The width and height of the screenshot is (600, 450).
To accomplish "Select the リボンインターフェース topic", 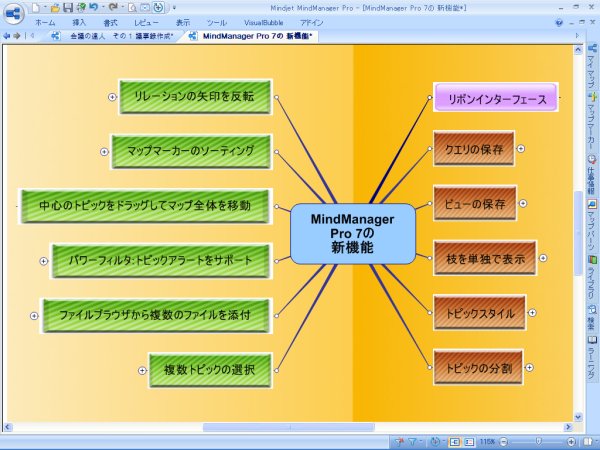I will (x=496, y=98).
